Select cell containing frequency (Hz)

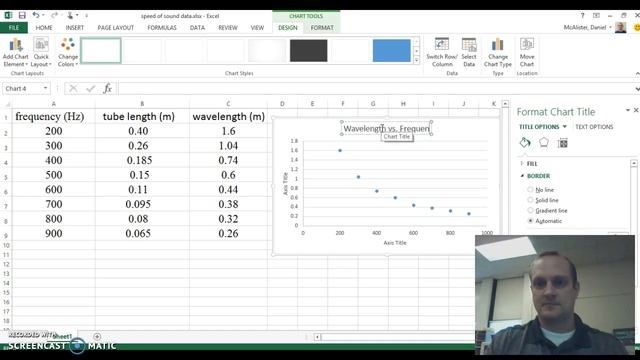[x=53, y=116]
